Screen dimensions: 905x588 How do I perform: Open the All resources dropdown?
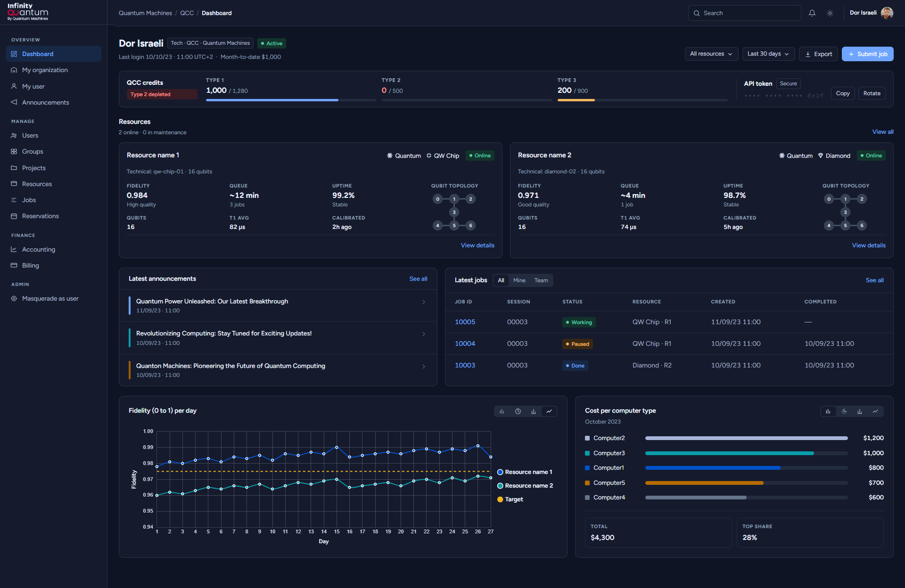pyautogui.click(x=711, y=54)
